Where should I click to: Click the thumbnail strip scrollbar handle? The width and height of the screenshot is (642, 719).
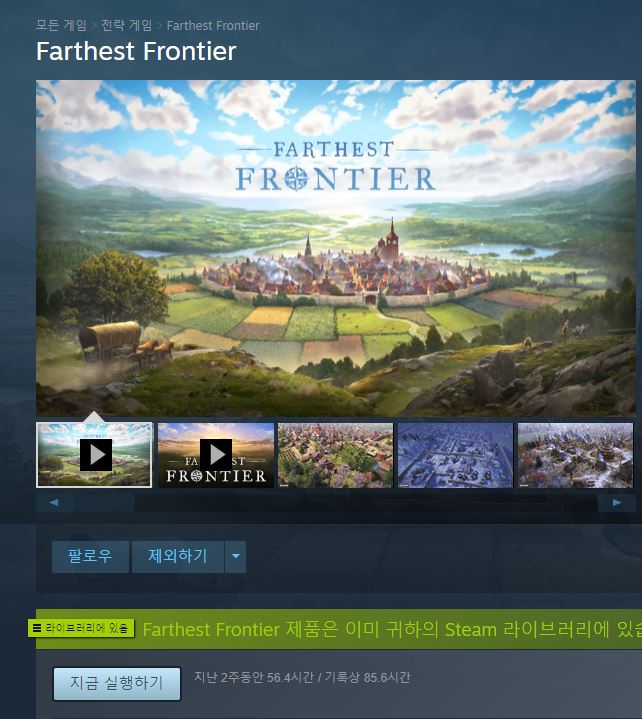point(104,503)
